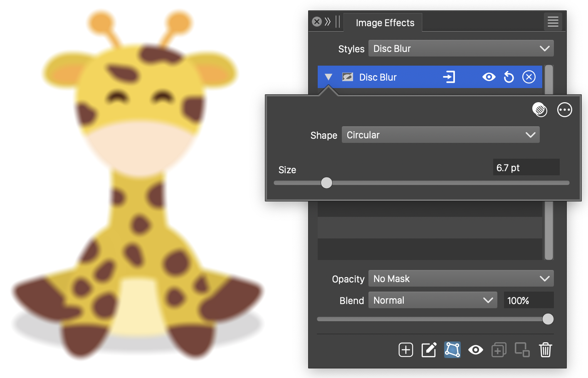
Task: Collapse the Disc Blur disclosure triangle
Action: pyautogui.click(x=329, y=77)
